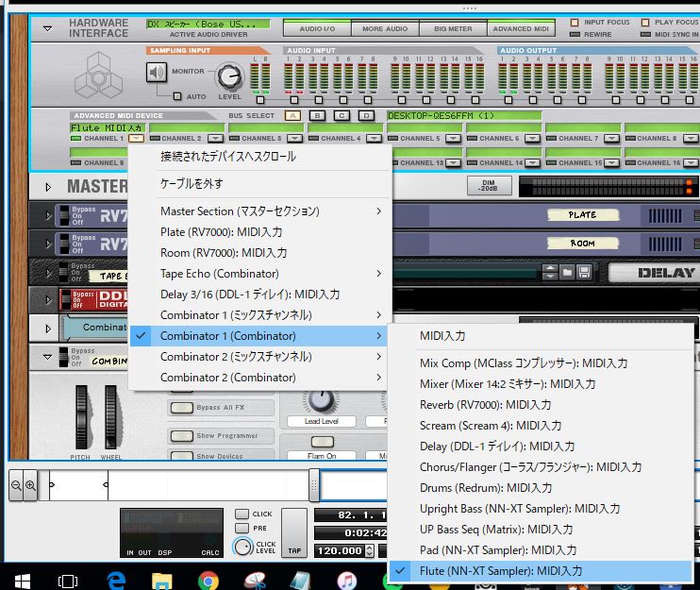Select Mixer 14:2 MIDI input entry
The height and width of the screenshot is (590, 700).
pos(541,383)
